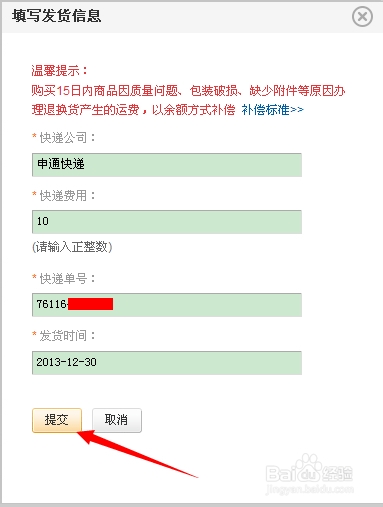The width and height of the screenshot is (383, 507).
Task: Cancel with the 取消 button
Action: coord(117,420)
